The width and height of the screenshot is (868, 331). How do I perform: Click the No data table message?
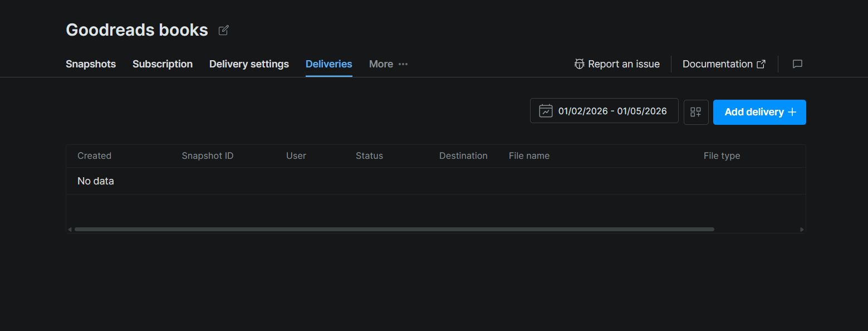click(96, 181)
